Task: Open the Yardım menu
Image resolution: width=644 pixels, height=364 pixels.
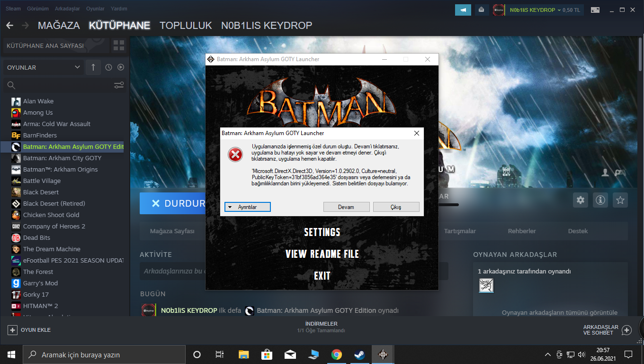Action: coord(119,9)
